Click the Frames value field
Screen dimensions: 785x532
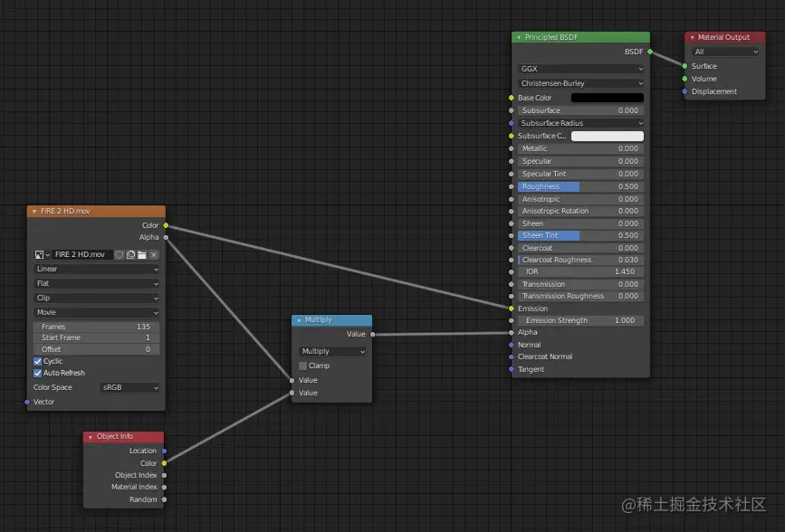(x=97, y=327)
